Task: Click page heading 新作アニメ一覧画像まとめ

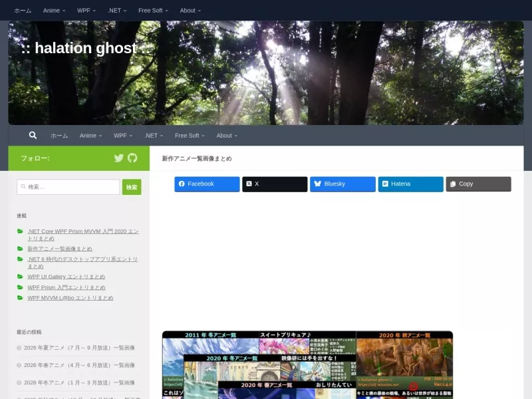Action: coord(197,158)
